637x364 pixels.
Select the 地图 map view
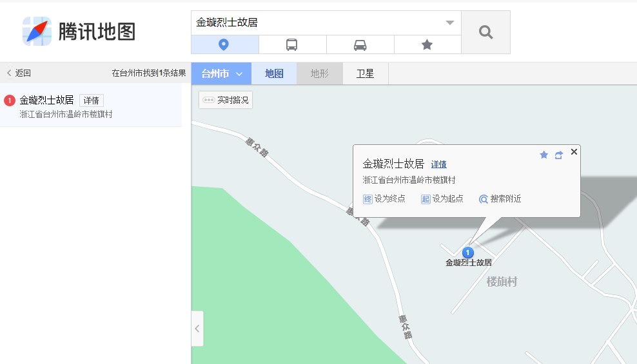[x=274, y=73]
